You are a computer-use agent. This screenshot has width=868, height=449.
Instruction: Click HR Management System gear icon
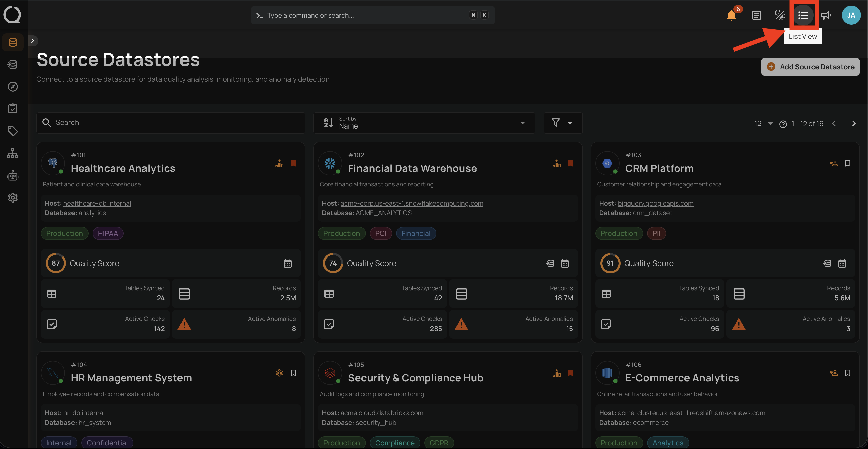(x=279, y=373)
